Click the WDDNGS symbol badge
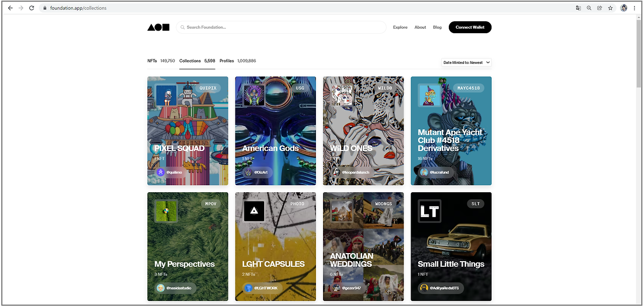This screenshot has width=644, height=308. pos(384,204)
